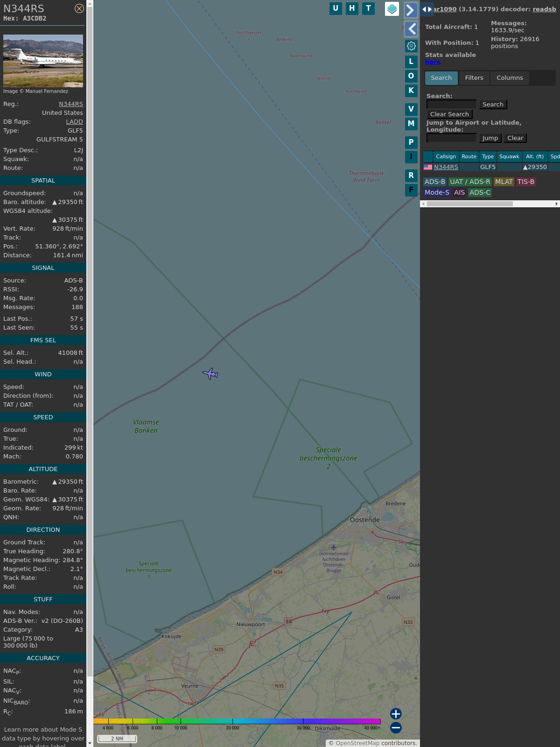Viewport: 560px width, 747px height.
Task: Zoom in with the plus button
Action: point(396,713)
